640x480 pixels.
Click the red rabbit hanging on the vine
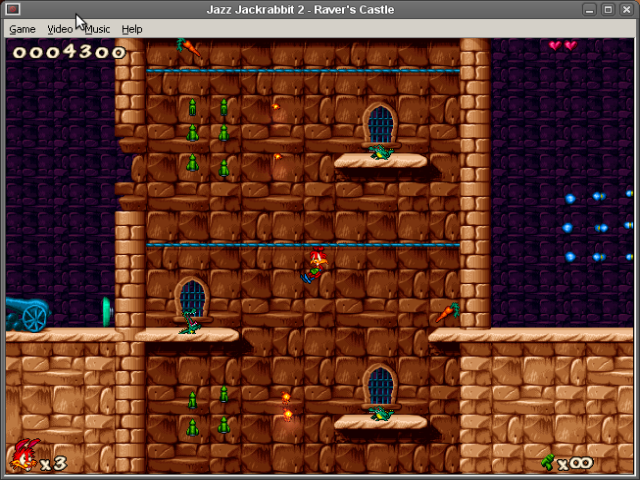(x=314, y=264)
